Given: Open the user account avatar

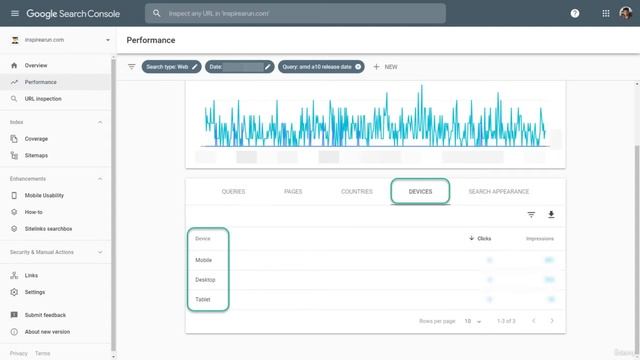Looking at the screenshot, I should pos(625,13).
